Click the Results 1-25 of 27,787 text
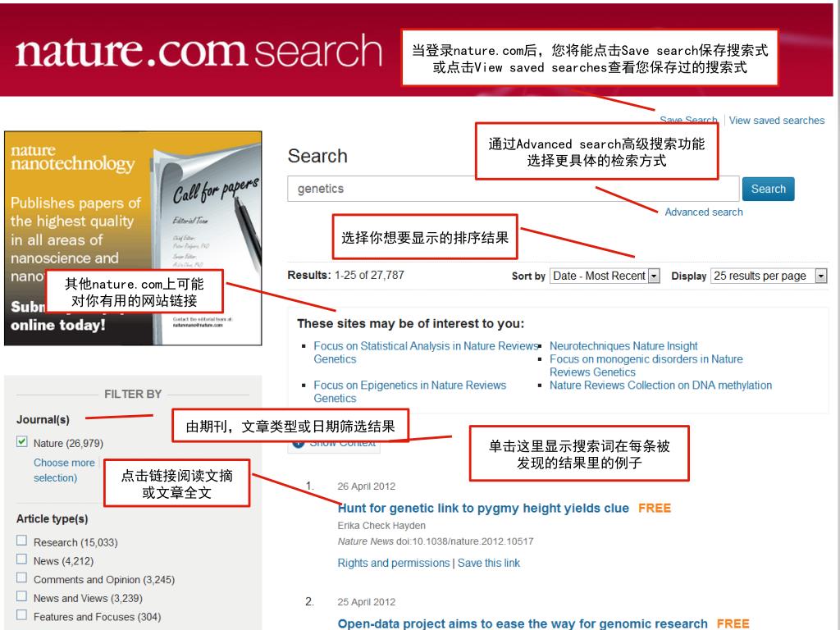840x630 pixels. 345,276
